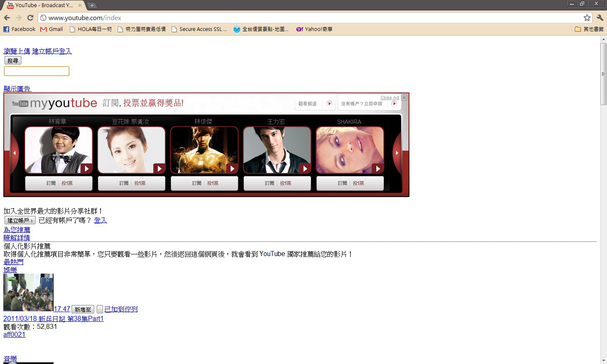Open a new tab with the plus button
The image size is (607, 364).
[92, 5]
